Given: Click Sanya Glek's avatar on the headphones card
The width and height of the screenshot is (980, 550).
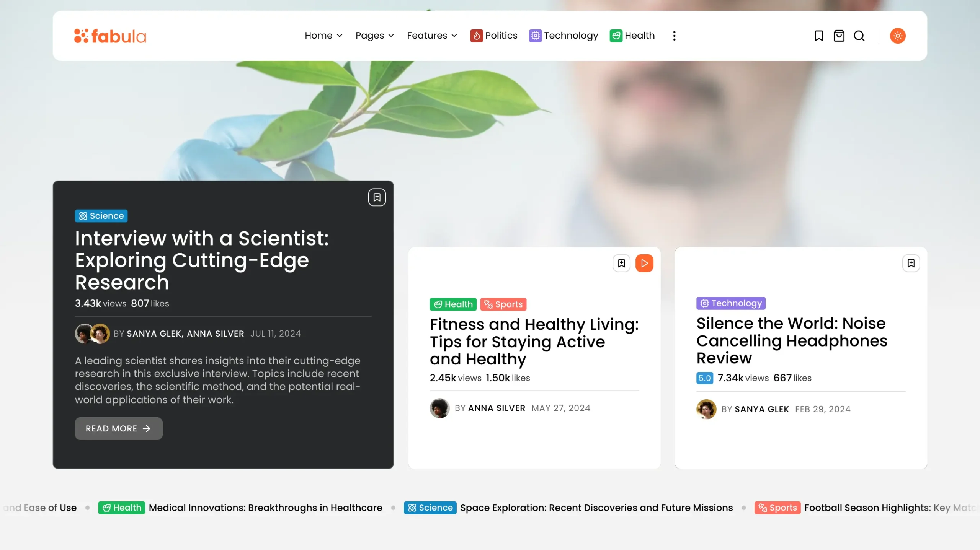Looking at the screenshot, I should (x=706, y=409).
